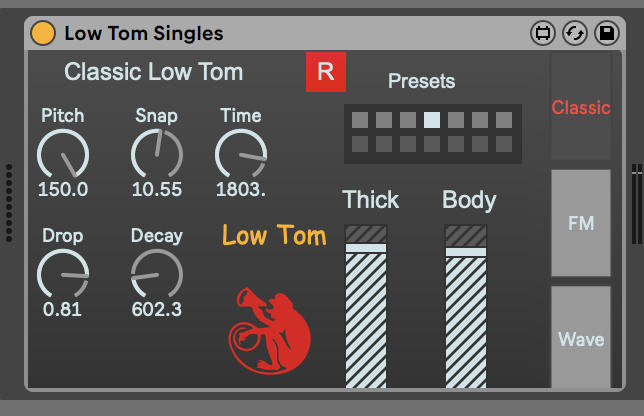Click the hot-swap preset icon

point(574,33)
